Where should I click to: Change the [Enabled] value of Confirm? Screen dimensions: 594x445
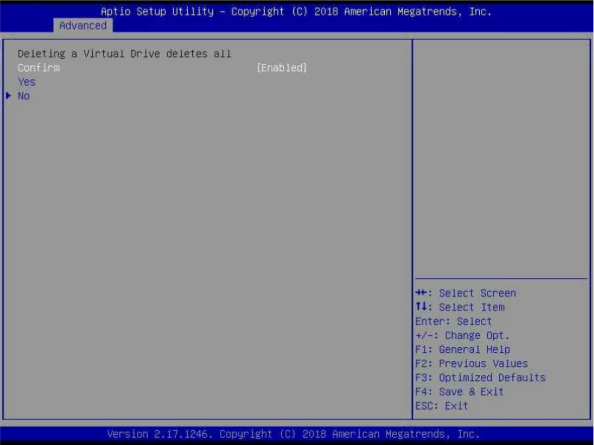coord(282,68)
